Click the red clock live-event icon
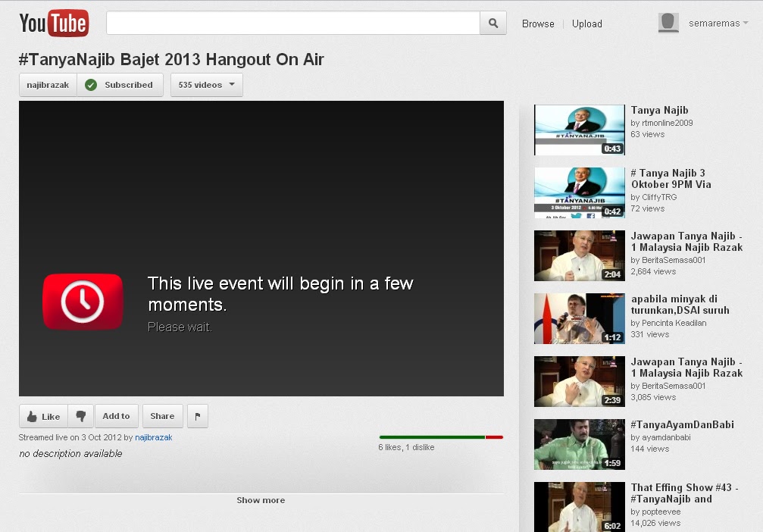This screenshot has height=532, width=763. tap(83, 302)
